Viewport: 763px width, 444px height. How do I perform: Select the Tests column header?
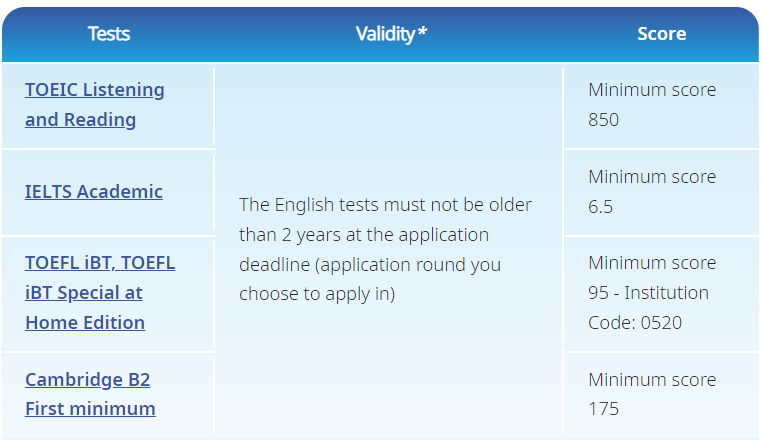[x=109, y=34]
